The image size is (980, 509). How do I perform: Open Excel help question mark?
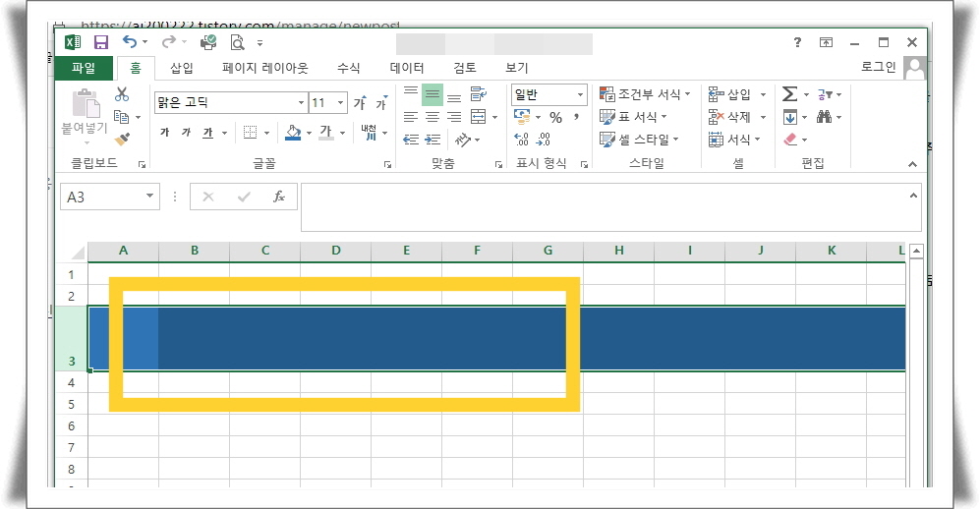click(797, 42)
